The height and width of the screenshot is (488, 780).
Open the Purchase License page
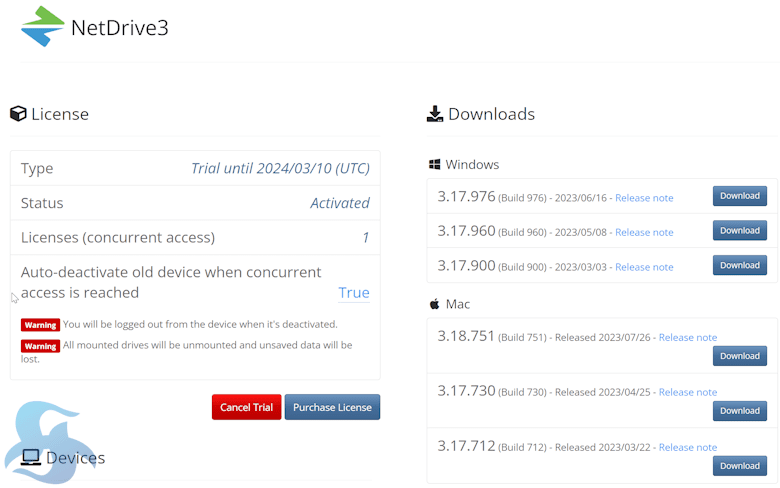(332, 407)
